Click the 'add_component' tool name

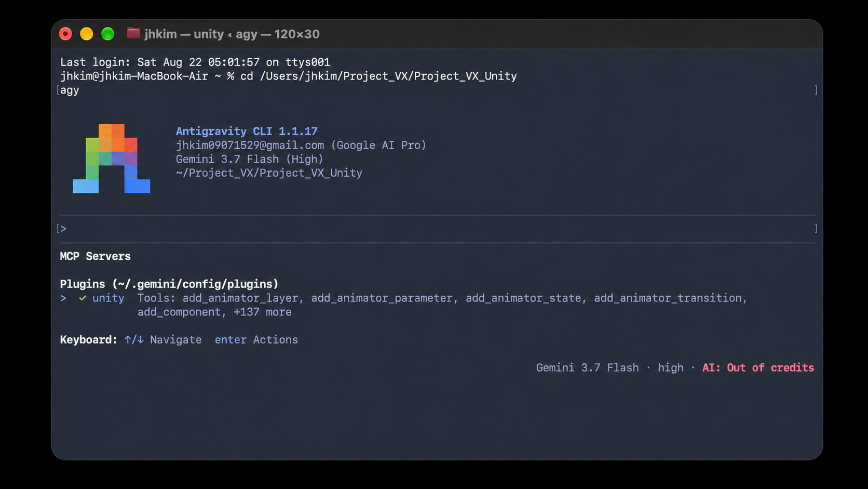179,312
